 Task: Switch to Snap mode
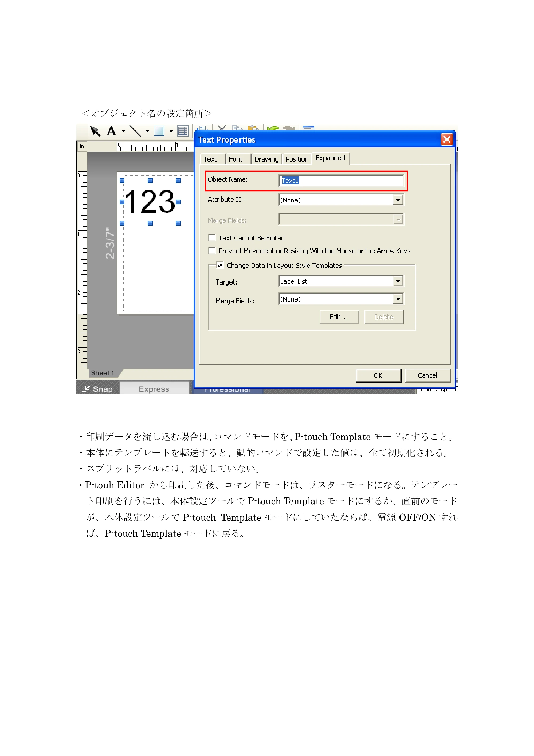[98, 389]
